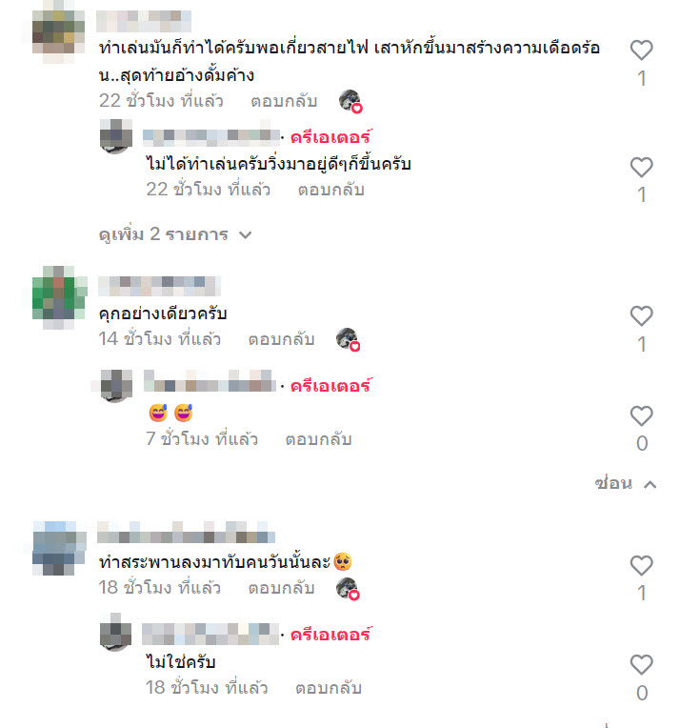Like creator's reply 'ไม่ได้ทำเล่นครับวิ่งมาอยู่ดีๆ'
700x728 pixels.
click(642, 167)
